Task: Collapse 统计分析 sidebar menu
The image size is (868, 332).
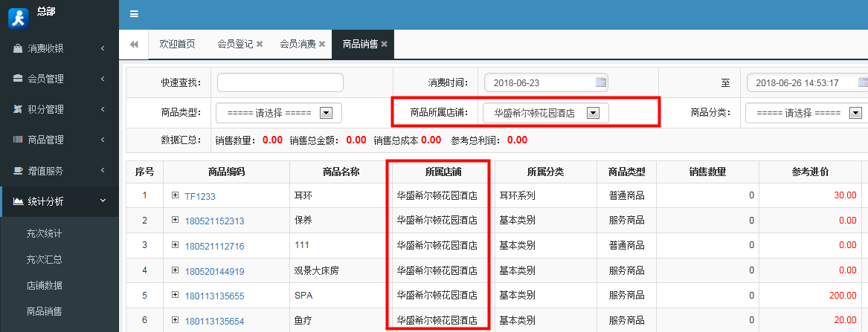Action: (60, 201)
